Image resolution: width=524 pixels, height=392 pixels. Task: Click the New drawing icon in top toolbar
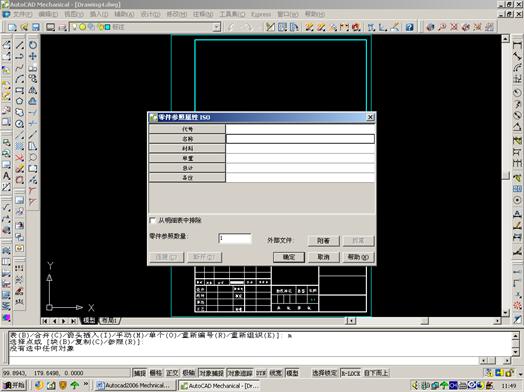coord(12,27)
